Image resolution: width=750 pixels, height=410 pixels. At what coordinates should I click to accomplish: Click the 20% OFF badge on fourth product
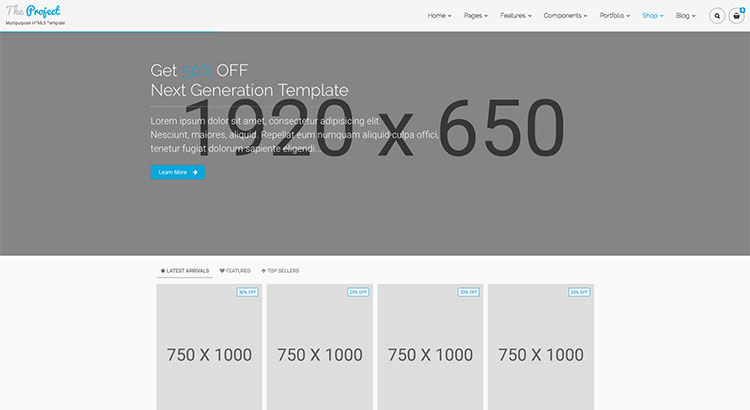pos(579,292)
